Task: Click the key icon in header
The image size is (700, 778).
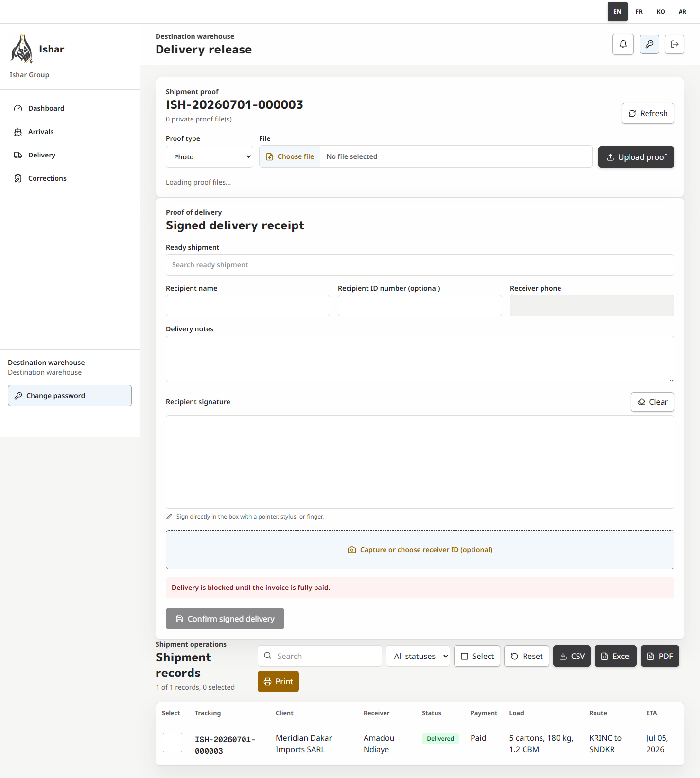Action: click(649, 44)
